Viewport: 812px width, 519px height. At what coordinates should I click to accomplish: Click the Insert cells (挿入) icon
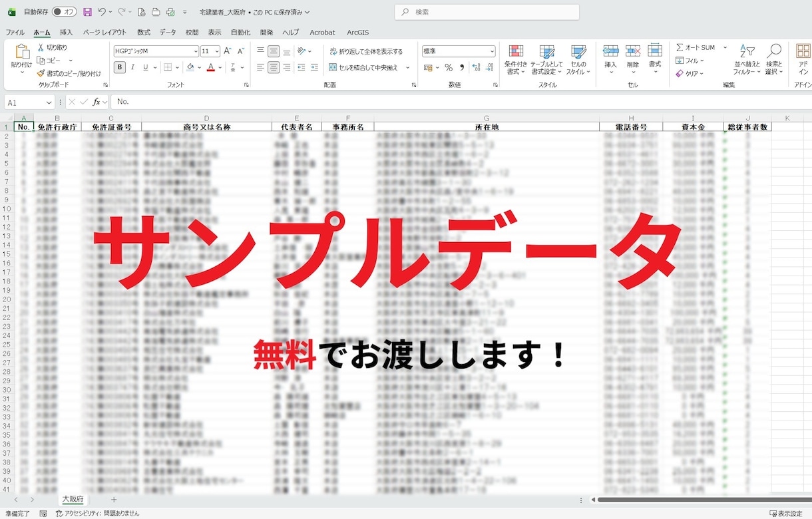point(610,52)
